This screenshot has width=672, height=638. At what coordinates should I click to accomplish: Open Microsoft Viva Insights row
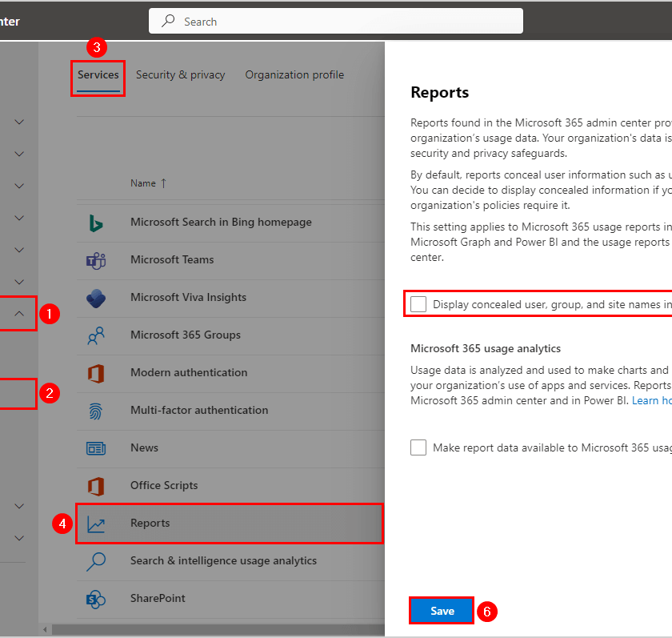(x=230, y=298)
